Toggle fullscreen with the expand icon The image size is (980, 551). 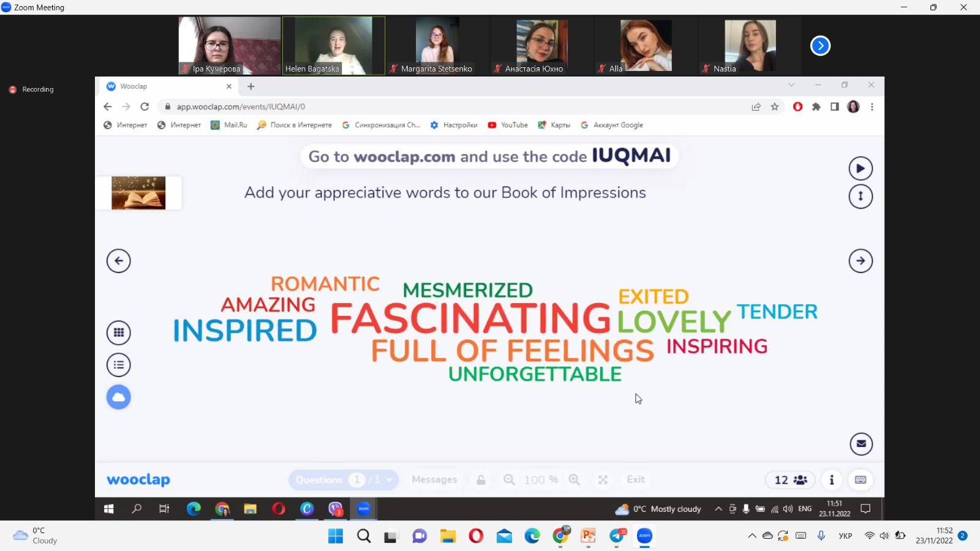pos(603,480)
